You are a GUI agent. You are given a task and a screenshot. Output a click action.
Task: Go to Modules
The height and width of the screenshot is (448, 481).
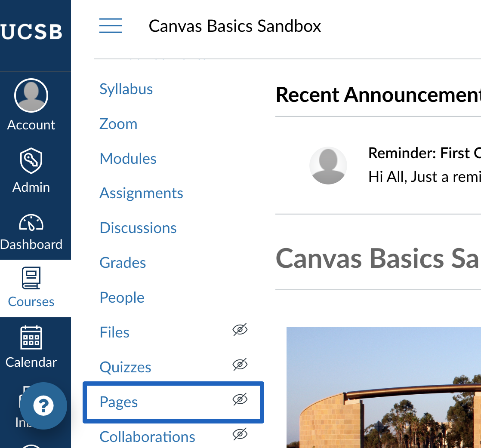click(x=128, y=159)
